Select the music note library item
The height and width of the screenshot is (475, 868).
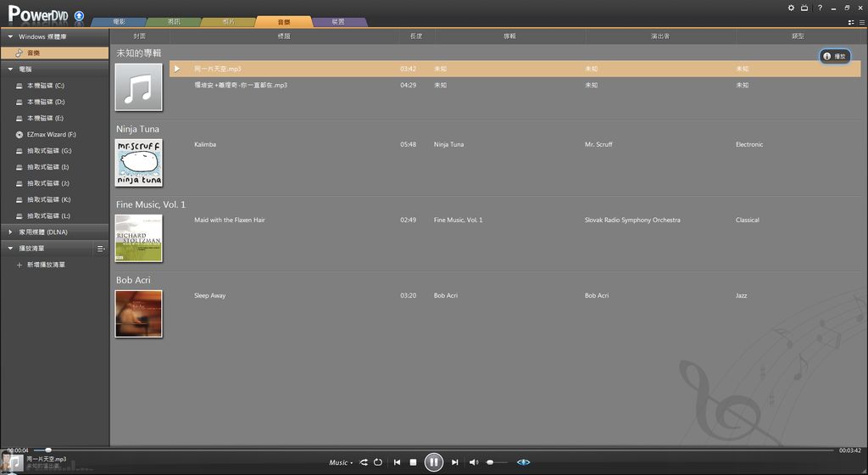pyautogui.click(x=54, y=53)
